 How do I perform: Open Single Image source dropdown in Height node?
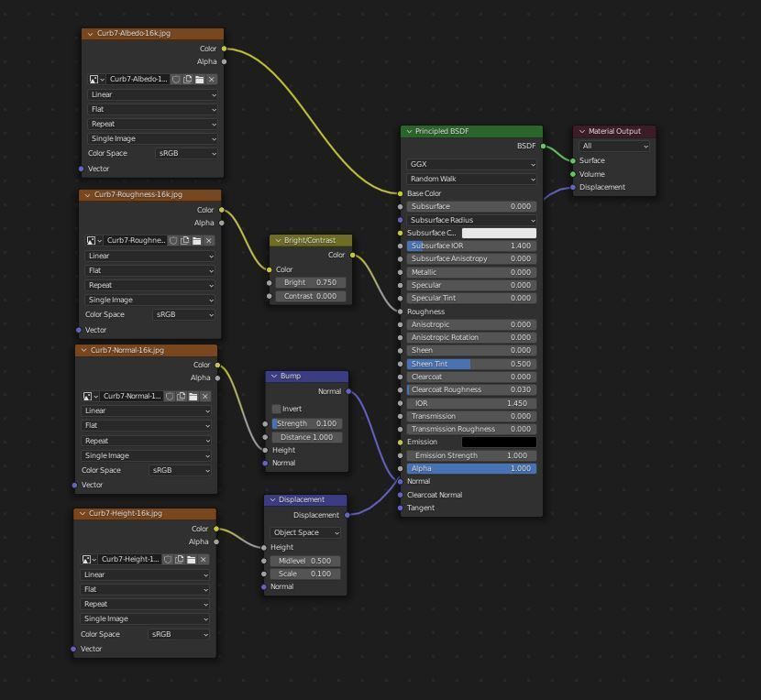[145, 619]
